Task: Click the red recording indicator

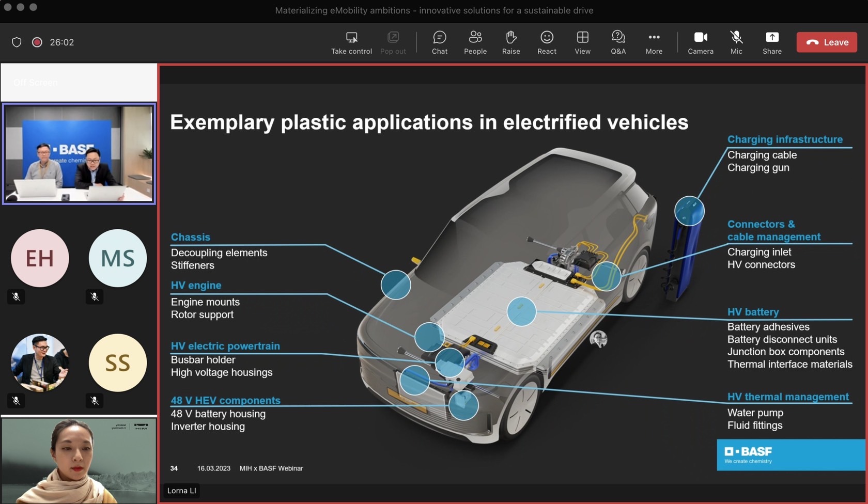Action: 37,42
